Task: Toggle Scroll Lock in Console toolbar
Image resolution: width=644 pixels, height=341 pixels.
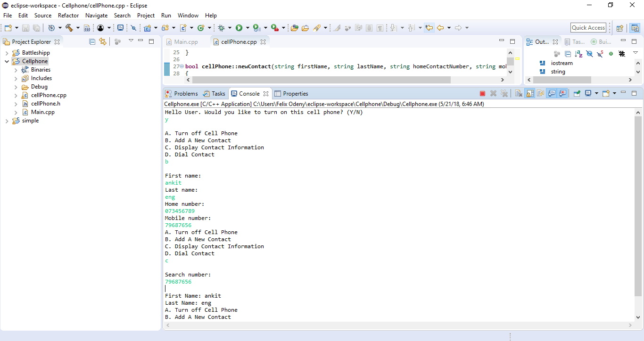Action: click(x=529, y=93)
